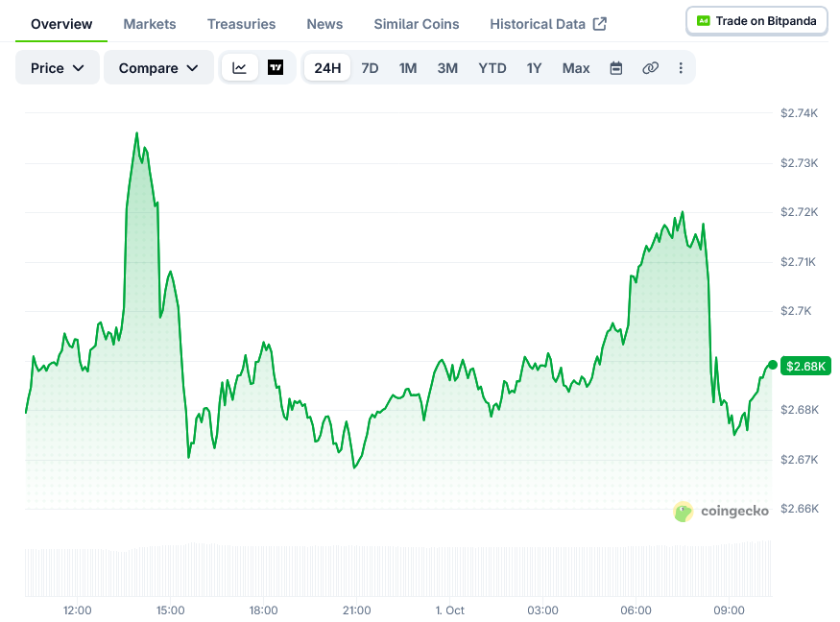Open the Treasuries tab
Viewport: 840px width, 622px height.
click(241, 24)
